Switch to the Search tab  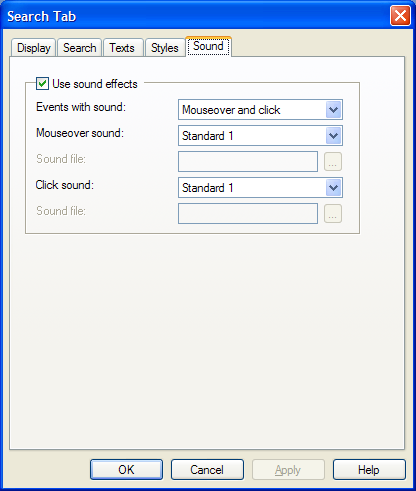(x=80, y=48)
